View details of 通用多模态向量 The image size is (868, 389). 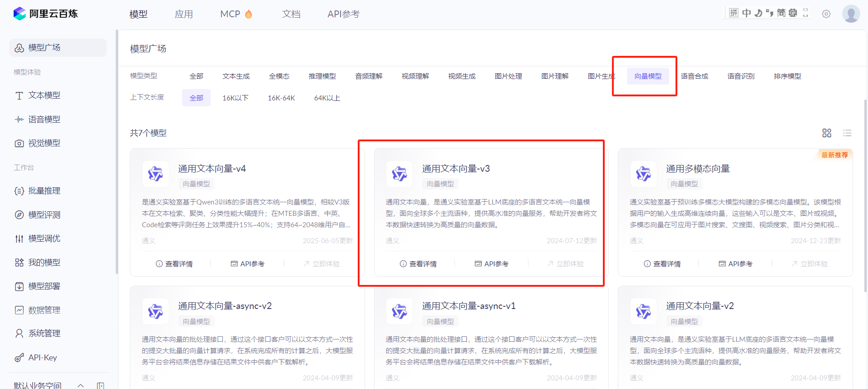pyautogui.click(x=662, y=264)
